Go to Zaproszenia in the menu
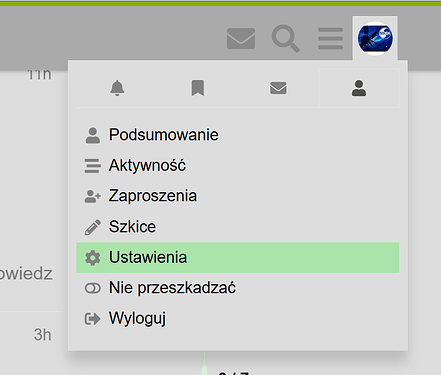Image resolution: width=441 pixels, height=375 pixels. tap(238, 196)
